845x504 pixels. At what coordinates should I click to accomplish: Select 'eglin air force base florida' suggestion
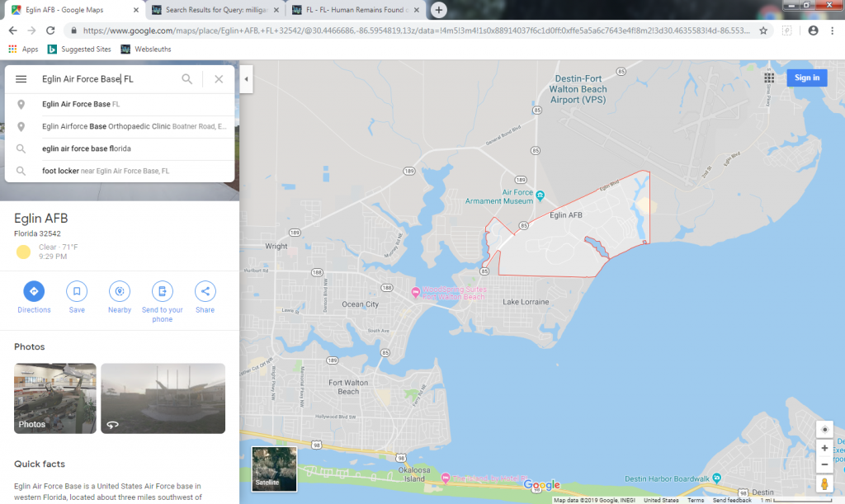(x=87, y=148)
